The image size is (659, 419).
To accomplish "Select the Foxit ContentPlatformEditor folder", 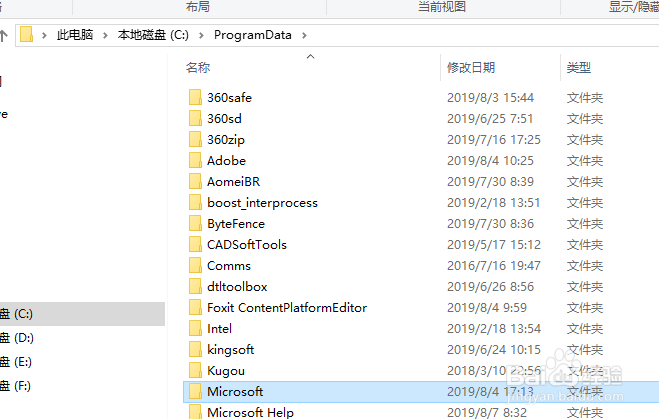I will [x=287, y=308].
